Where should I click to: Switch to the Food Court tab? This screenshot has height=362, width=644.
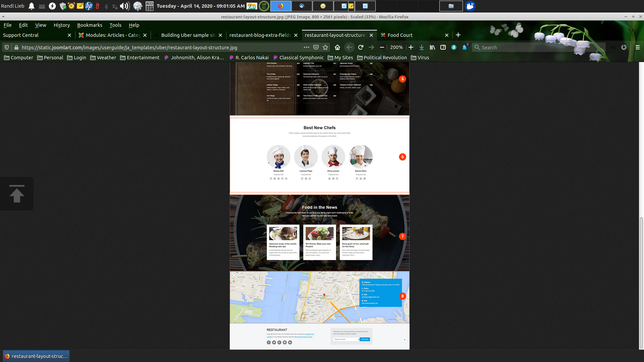(x=400, y=35)
